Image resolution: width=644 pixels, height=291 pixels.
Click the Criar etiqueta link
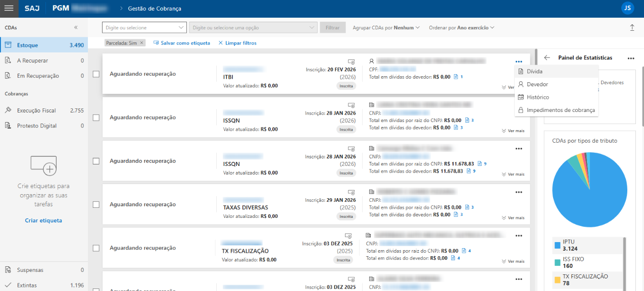[43, 220]
